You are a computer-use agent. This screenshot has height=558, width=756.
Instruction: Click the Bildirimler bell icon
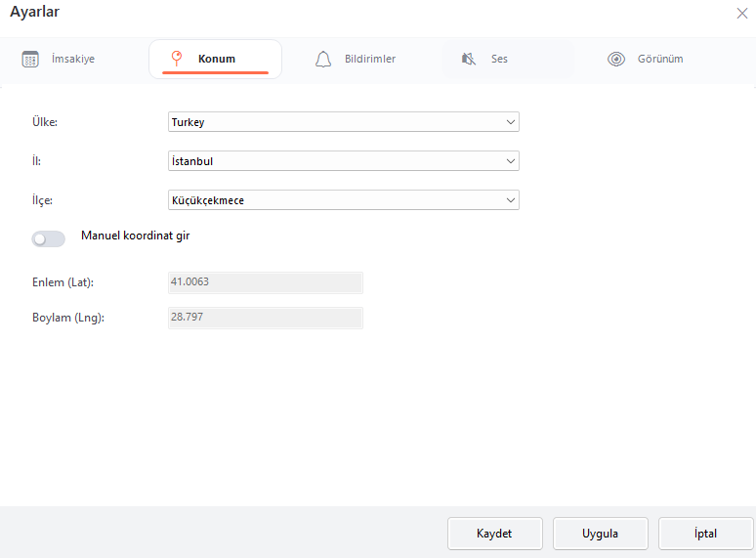coord(323,59)
